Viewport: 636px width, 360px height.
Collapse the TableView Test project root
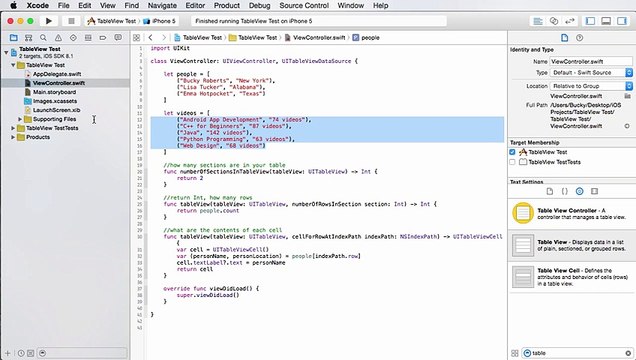point(6,52)
